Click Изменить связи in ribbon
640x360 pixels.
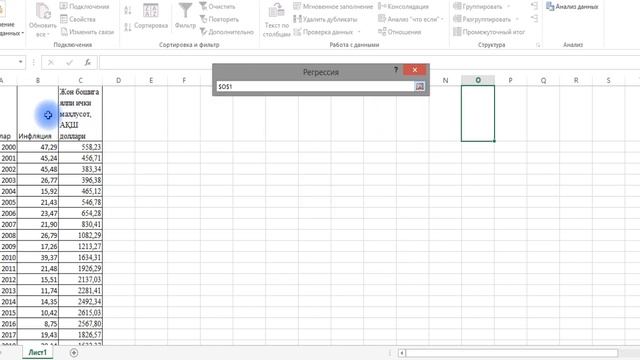pyautogui.click(x=87, y=32)
